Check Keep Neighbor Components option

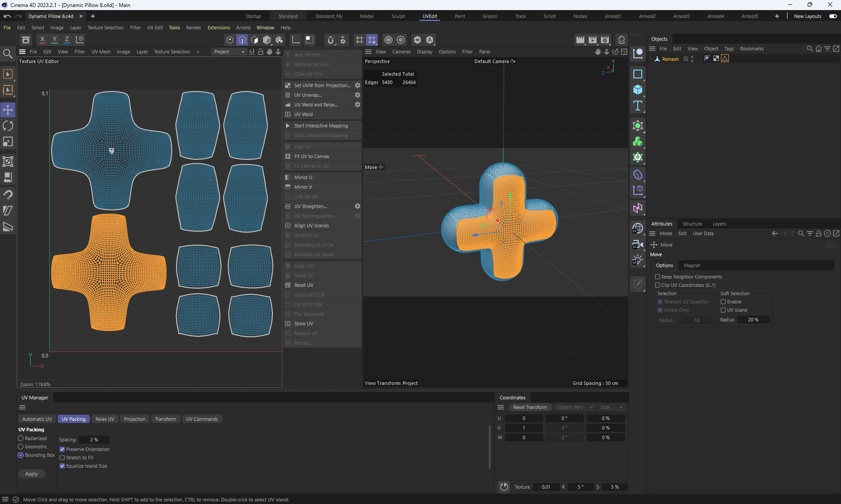pyautogui.click(x=657, y=277)
